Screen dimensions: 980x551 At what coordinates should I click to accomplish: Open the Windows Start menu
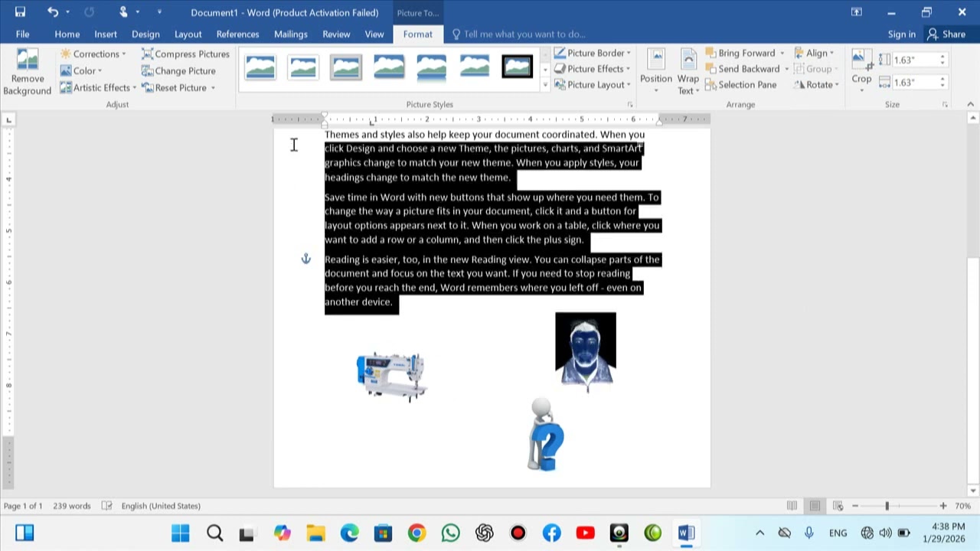(x=181, y=533)
